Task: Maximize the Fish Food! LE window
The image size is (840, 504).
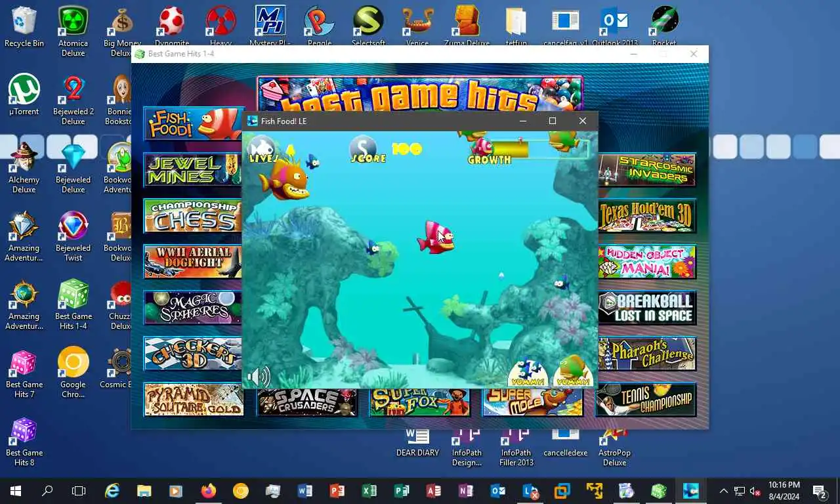Action: [552, 121]
